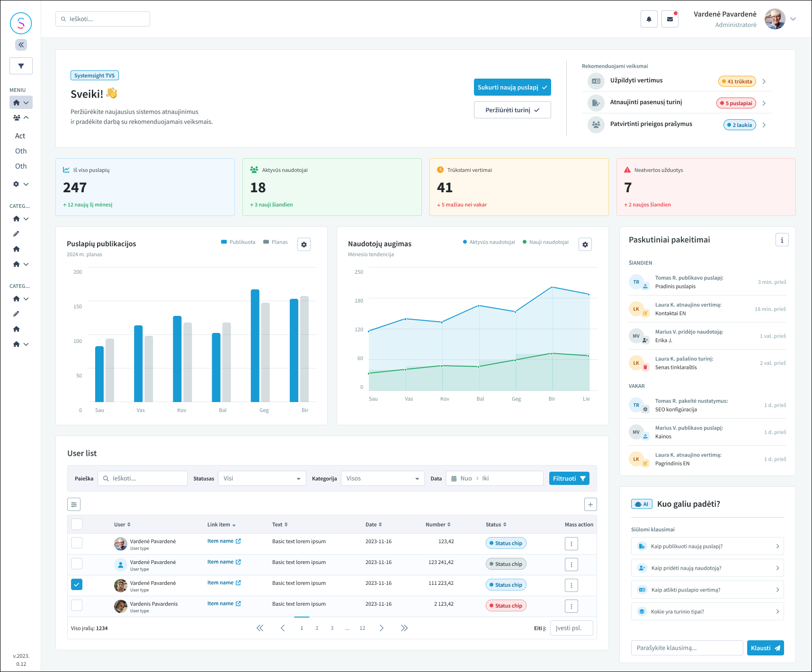Open mass action menu for first row
This screenshot has height=672, width=812.
571,544
